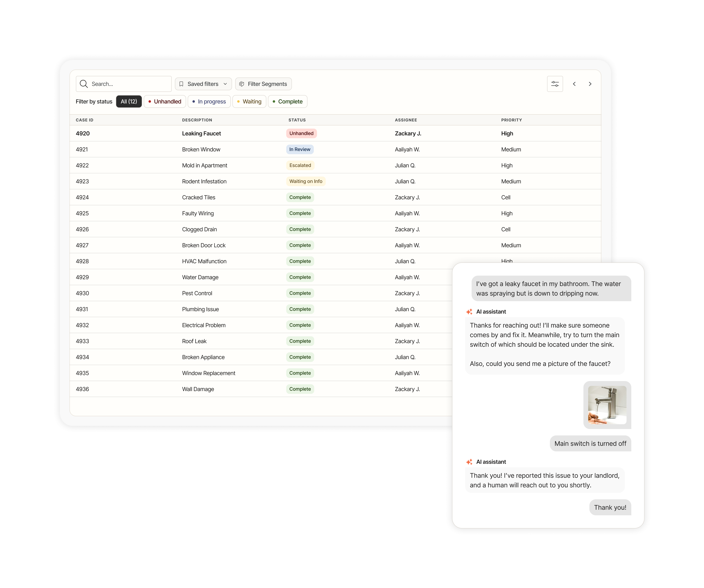
Task: Go to next page with right chevron
Action: click(x=590, y=84)
